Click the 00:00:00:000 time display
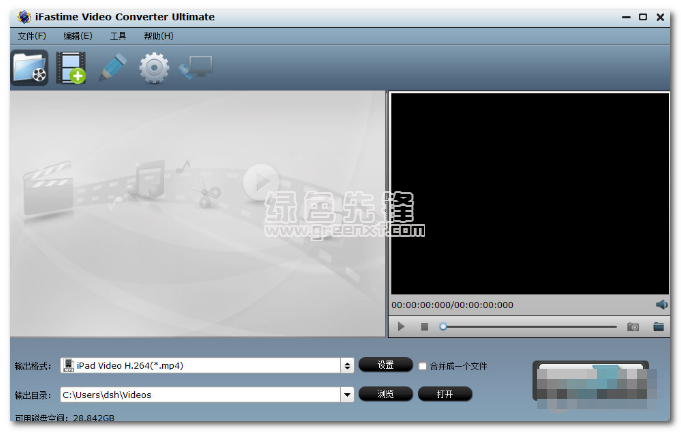The width and height of the screenshot is (681, 432). point(452,305)
